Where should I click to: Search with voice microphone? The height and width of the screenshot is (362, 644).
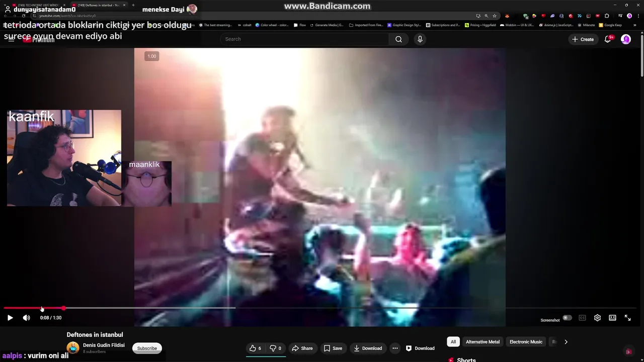(420, 39)
